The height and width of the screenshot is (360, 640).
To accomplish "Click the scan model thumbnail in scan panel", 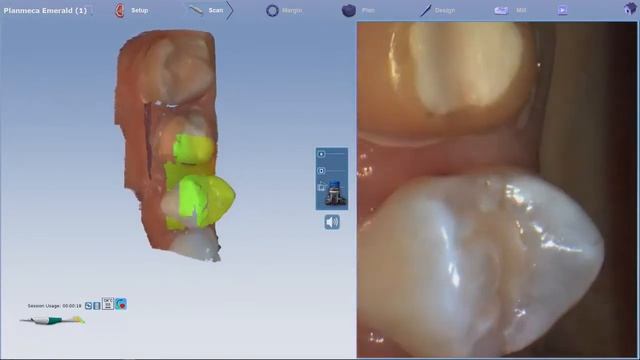I will [x=336, y=192].
